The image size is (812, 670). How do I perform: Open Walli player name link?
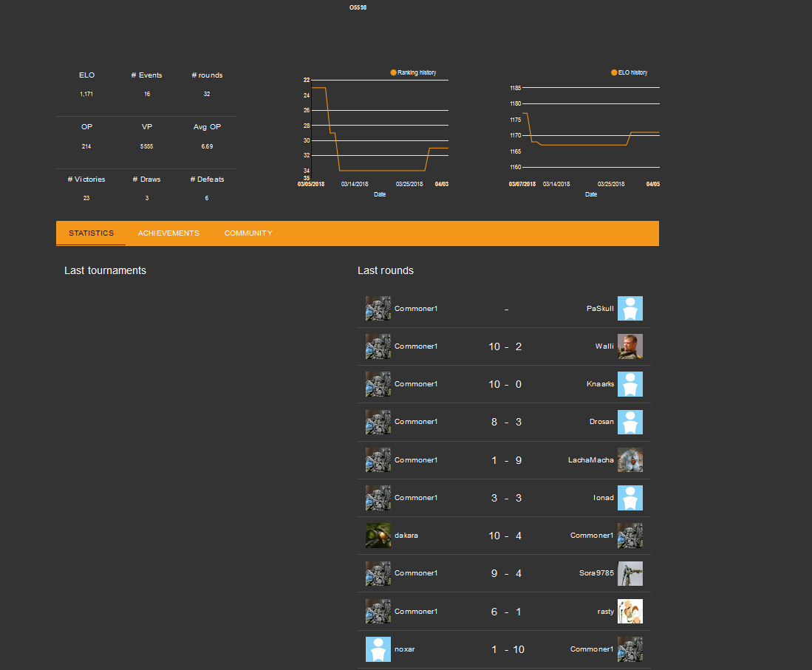(604, 346)
